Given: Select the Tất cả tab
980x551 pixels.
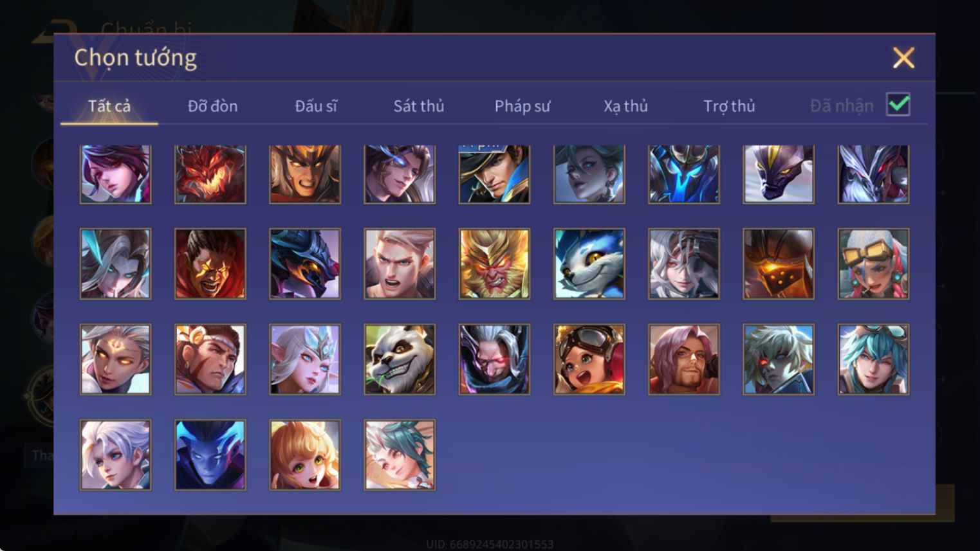Looking at the screenshot, I should [x=109, y=106].
